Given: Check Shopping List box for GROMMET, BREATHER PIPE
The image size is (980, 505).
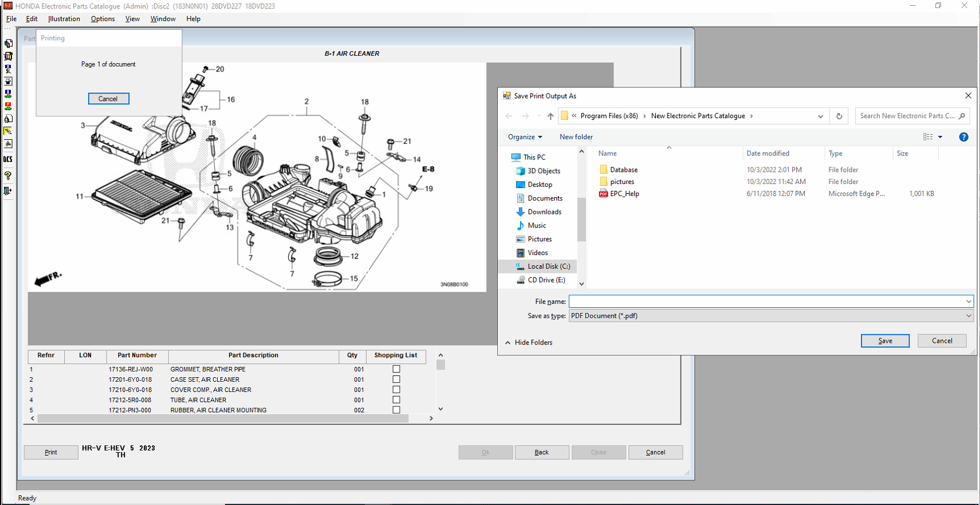Looking at the screenshot, I should tap(396, 369).
